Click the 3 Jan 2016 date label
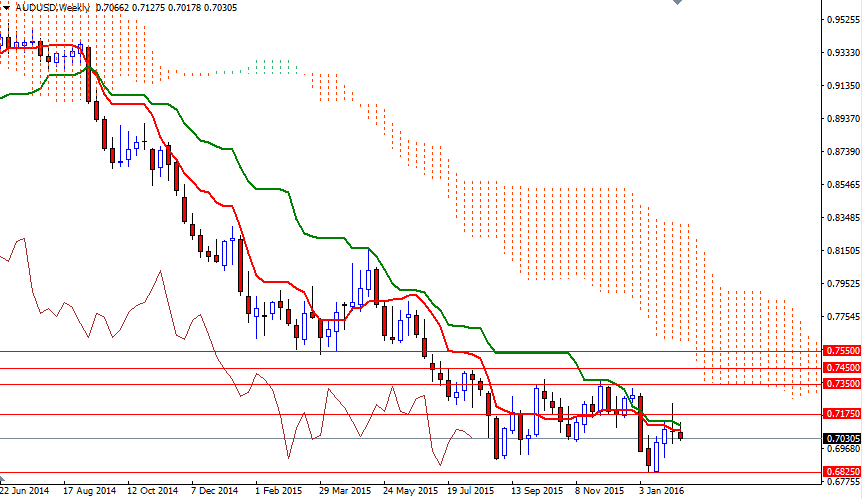This screenshot has width=862, height=499. tap(662, 491)
